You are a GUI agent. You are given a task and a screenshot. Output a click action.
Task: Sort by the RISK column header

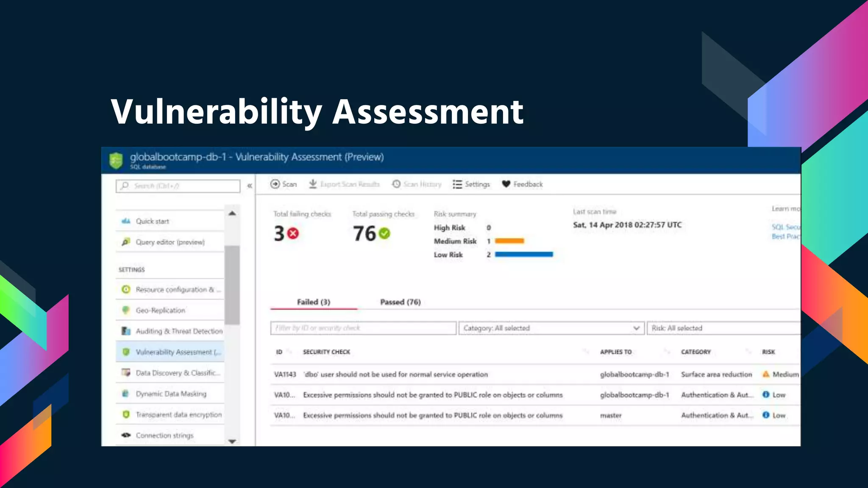[768, 352]
